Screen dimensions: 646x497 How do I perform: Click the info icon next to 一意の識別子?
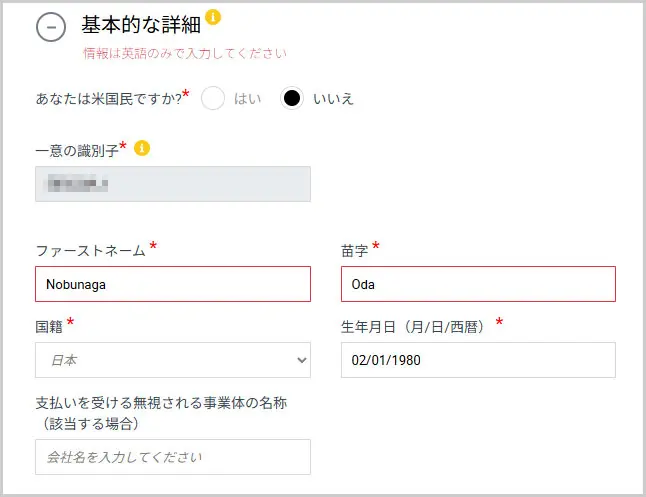pyautogui.click(x=142, y=148)
